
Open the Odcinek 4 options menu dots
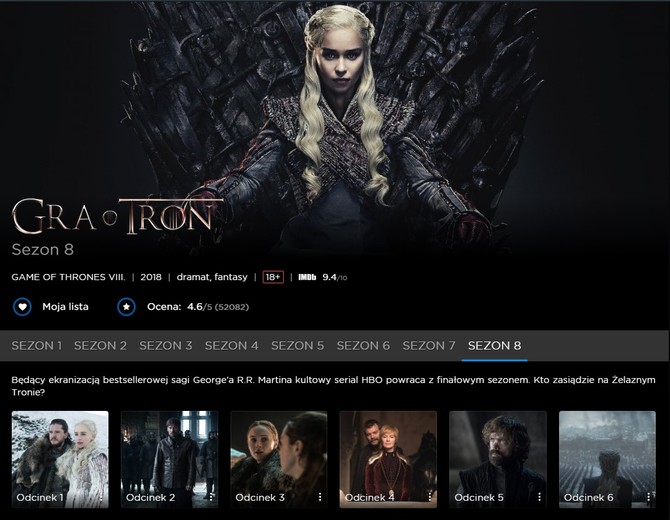point(429,497)
